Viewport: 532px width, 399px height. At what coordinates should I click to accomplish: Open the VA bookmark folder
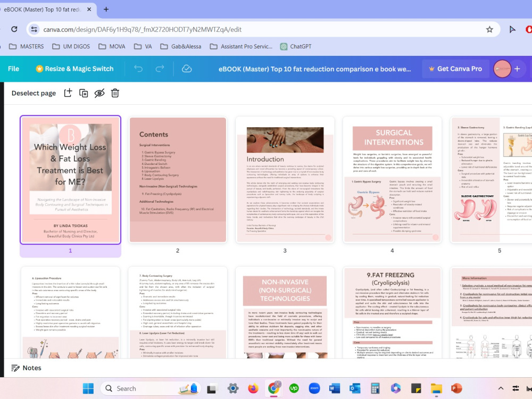pos(143,46)
